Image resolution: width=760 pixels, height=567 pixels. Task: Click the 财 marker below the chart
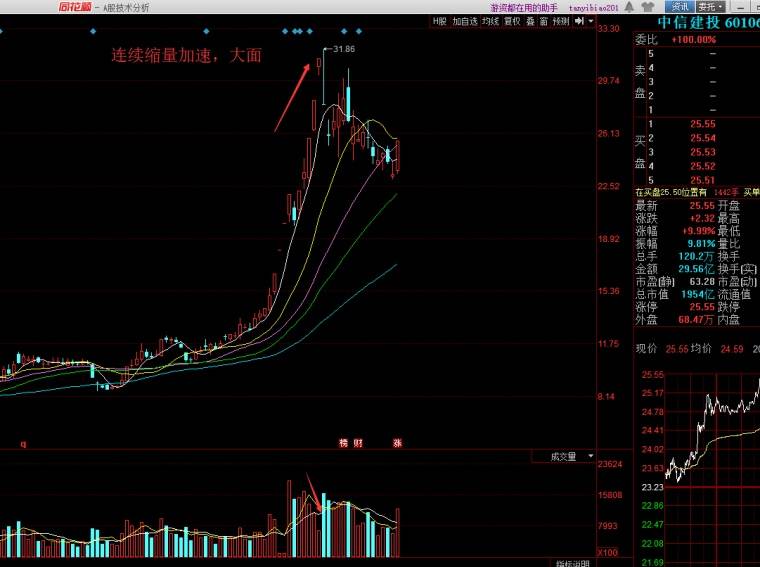click(357, 443)
